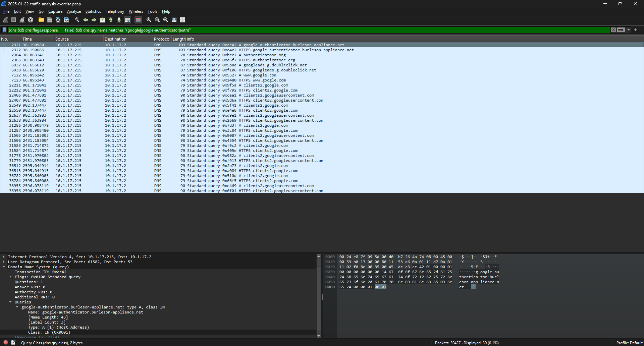Click the Reload capture file icon
644x346 pixels.
point(66,20)
